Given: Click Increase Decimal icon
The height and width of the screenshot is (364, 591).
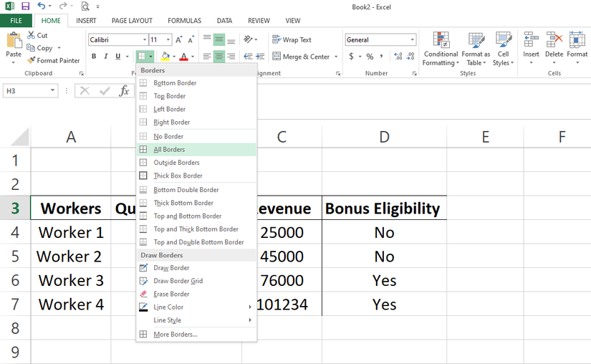Looking at the screenshot, I should point(398,57).
